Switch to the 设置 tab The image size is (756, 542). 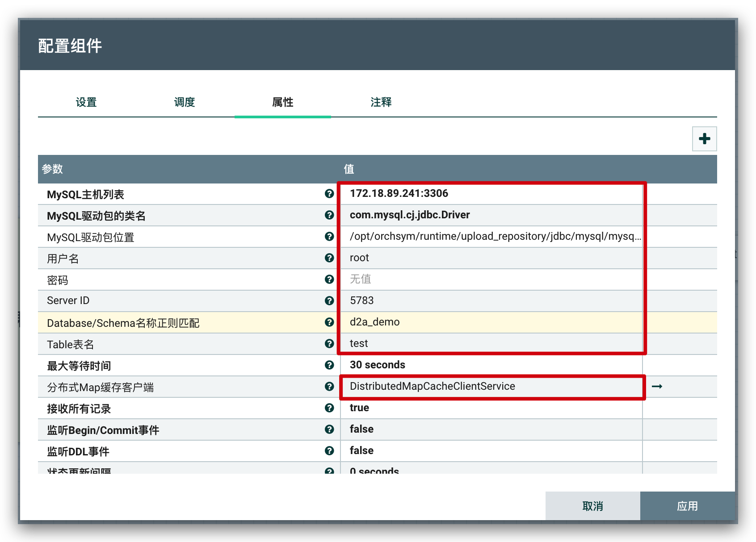tap(86, 102)
